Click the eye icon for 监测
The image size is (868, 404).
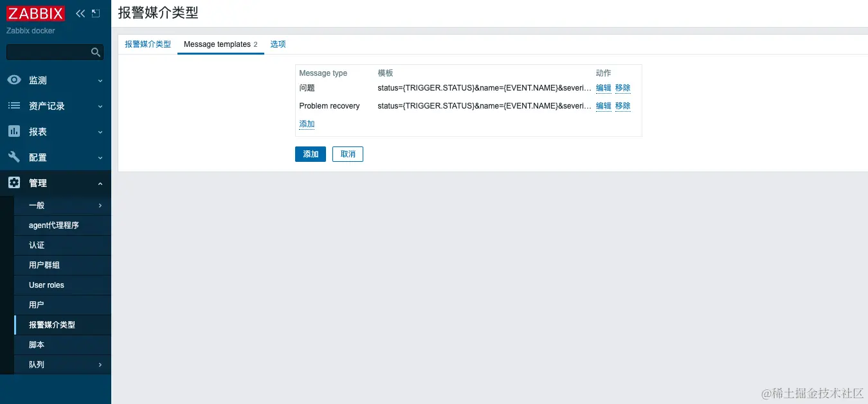click(x=14, y=80)
